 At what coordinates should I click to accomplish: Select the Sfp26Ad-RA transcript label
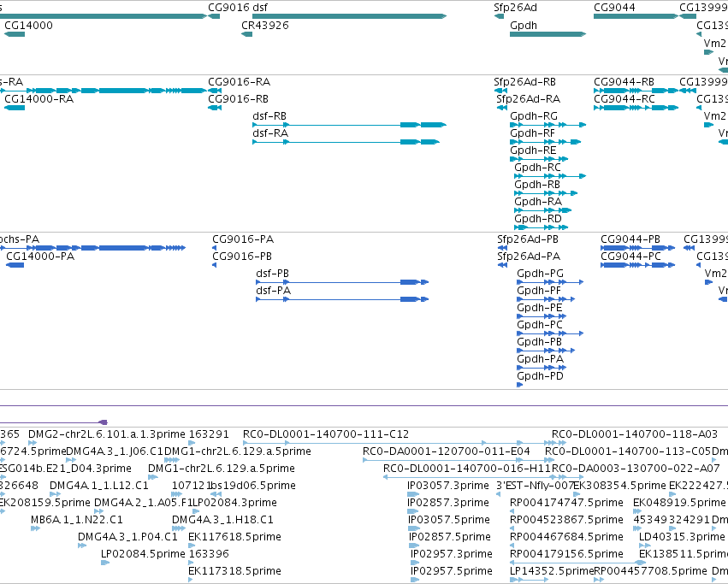coord(529,99)
